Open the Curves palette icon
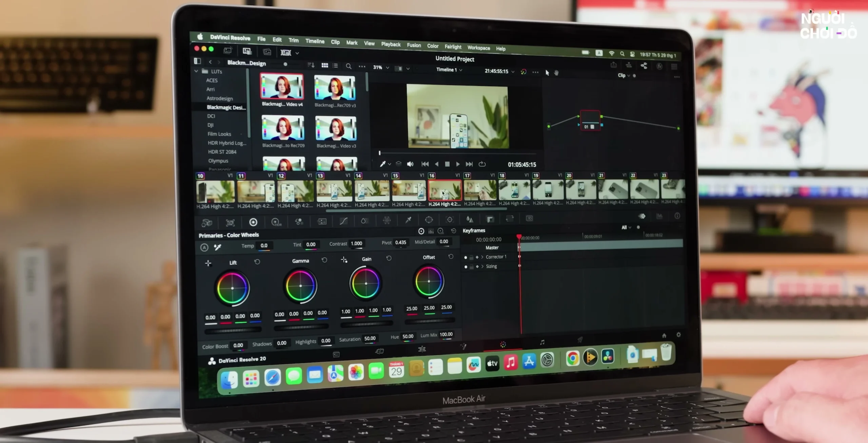Viewport: 868px width, 443px height. [343, 221]
